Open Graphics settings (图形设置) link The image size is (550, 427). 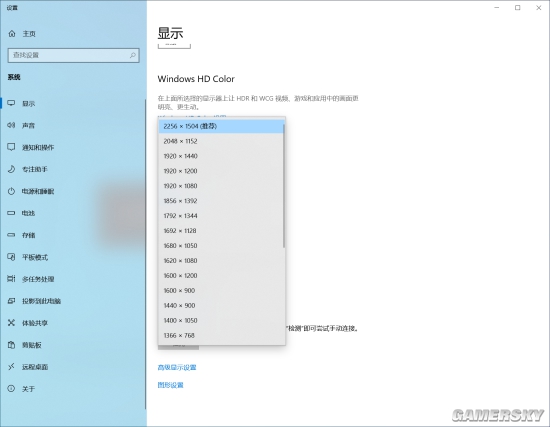point(170,385)
